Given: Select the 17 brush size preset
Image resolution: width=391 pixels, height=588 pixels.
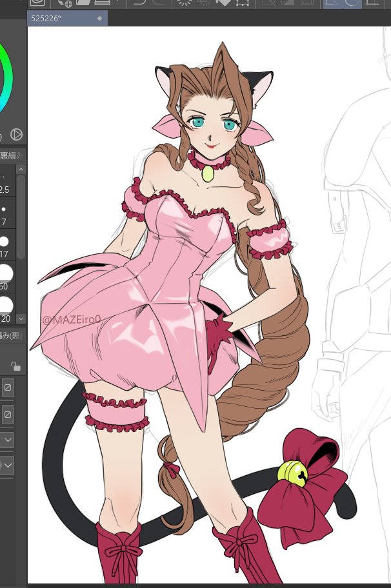Looking at the screenshot, I should tap(8, 245).
